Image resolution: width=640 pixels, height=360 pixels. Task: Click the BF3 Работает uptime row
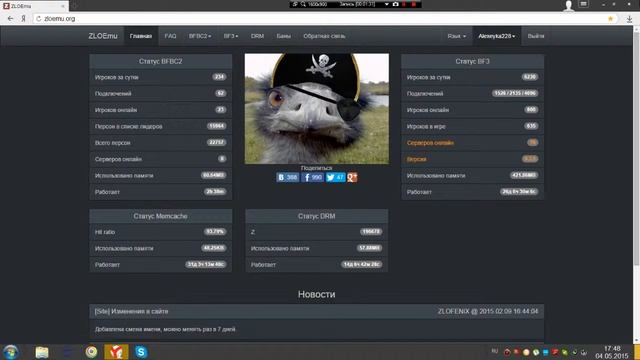(x=472, y=191)
